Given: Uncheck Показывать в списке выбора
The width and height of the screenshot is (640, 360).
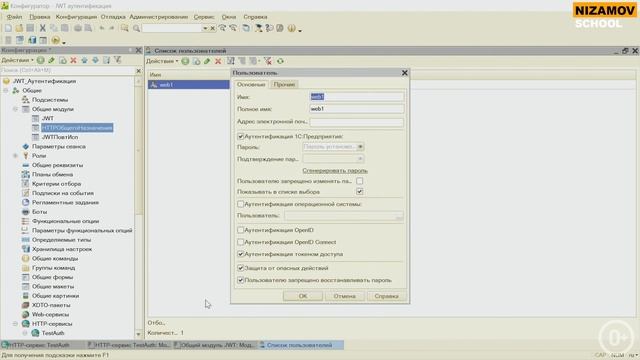Looking at the screenshot, I should [x=360, y=191].
